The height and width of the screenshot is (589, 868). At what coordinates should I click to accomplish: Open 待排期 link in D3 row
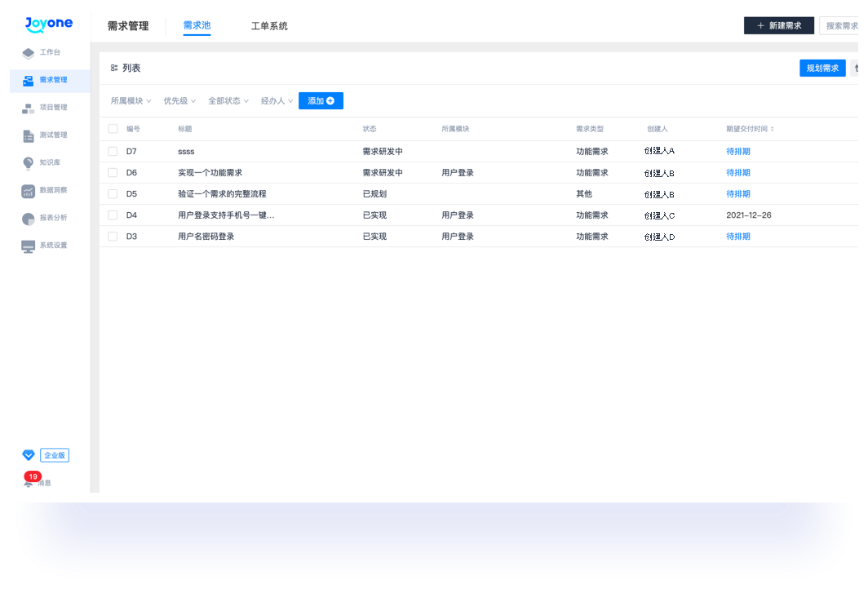pyautogui.click(x=738, y=237)
